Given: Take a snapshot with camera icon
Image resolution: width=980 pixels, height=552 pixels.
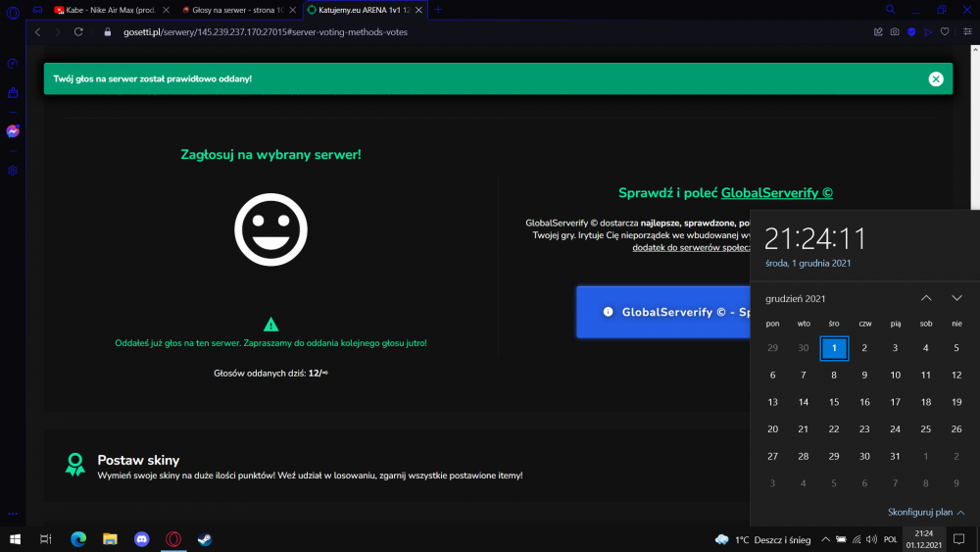Looking at the screenshot, I should [895, 32].
